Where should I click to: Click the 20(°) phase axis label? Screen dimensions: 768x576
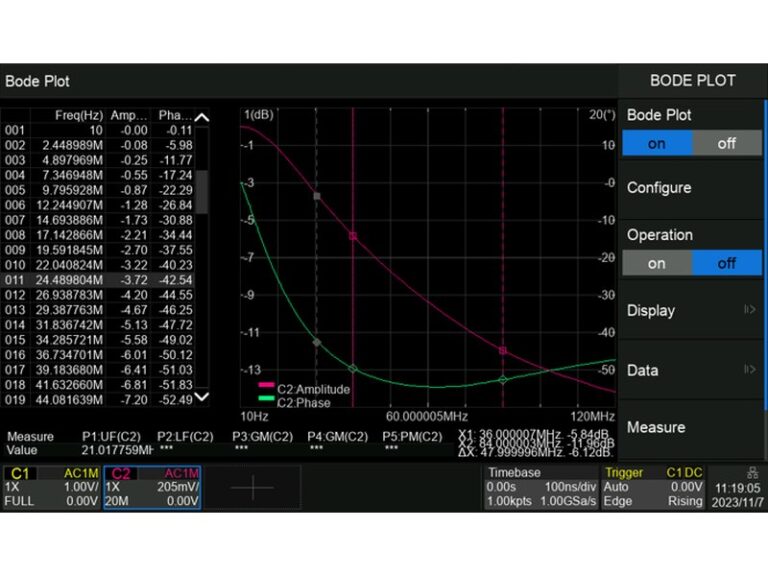[602, 115]
